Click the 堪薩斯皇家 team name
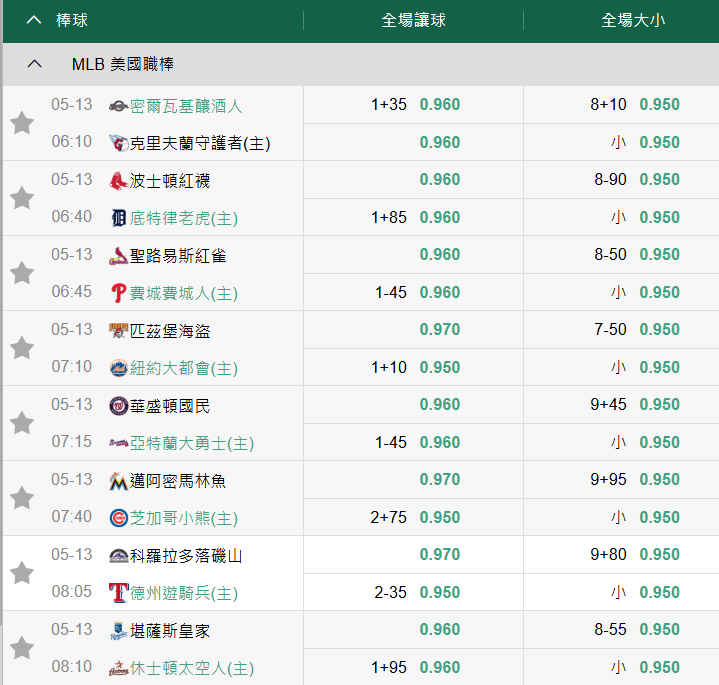Image resolution: width=719 pixels, height=685 pixels. 170,631
